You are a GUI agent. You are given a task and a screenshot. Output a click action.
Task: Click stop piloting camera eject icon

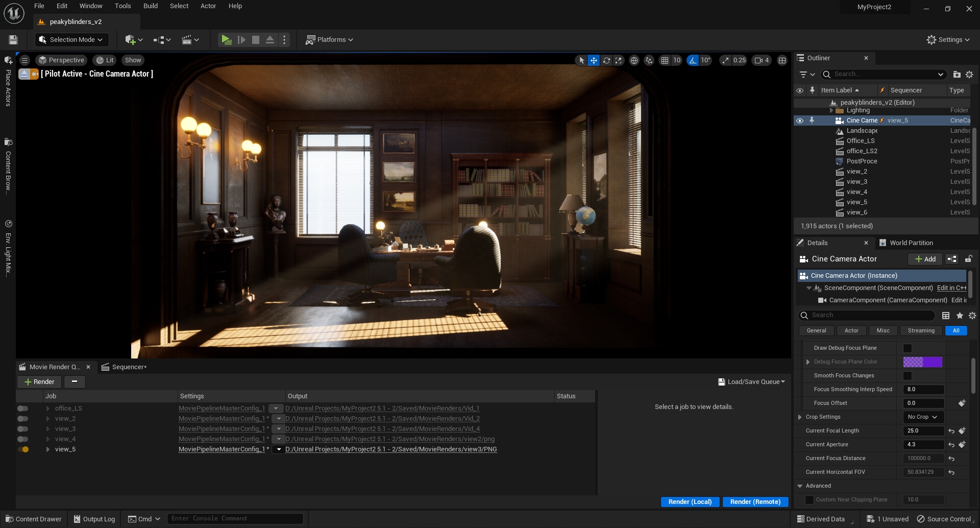coord(24,74)
